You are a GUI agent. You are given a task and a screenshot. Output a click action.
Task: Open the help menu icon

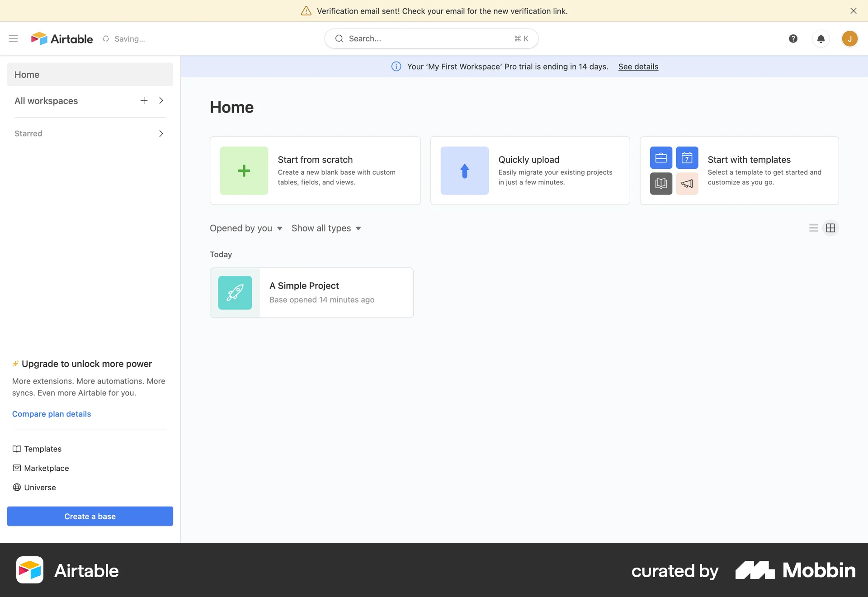point(793,39)
